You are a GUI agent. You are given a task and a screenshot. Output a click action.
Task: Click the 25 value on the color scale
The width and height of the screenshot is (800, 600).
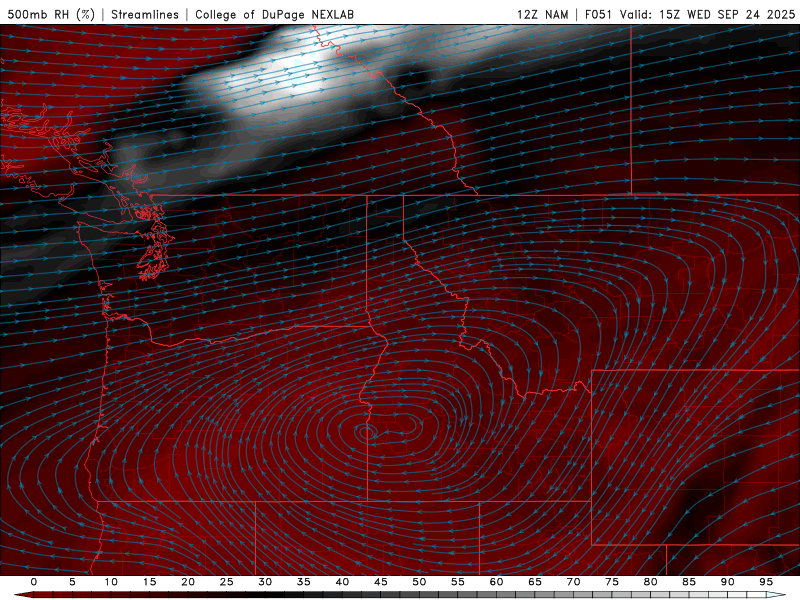[x=227, y=582]
